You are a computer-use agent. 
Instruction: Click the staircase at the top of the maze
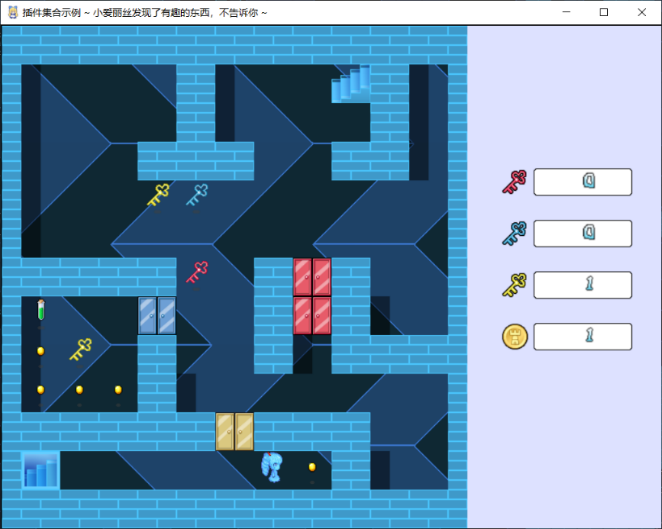coord(351,84)
